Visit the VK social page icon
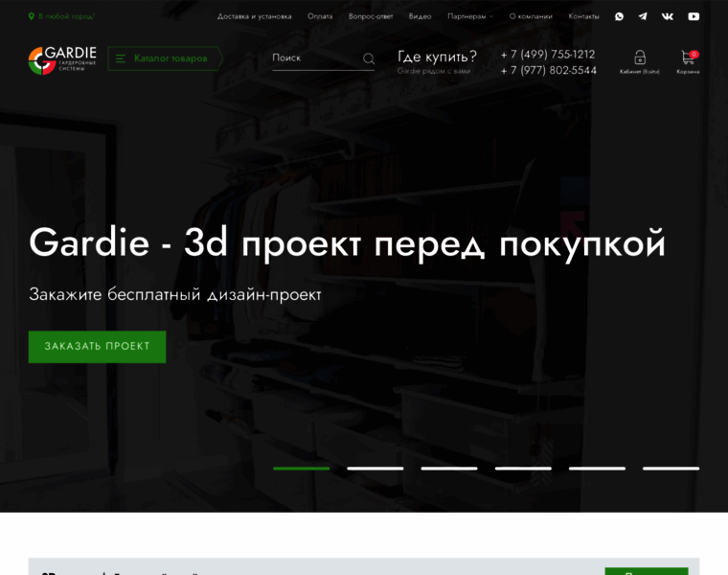728x575 pixels. [668, 16]
